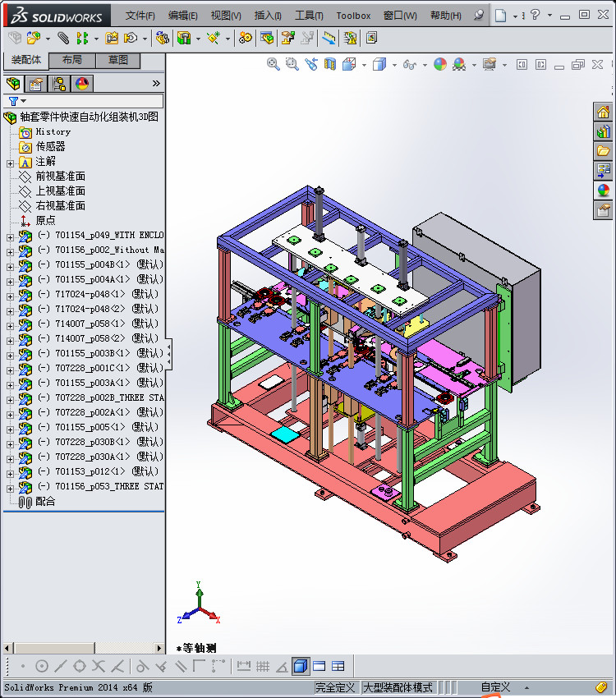Viewport: 616px width, 698px height.
Task: Open Design Library task pane tab
Action: [x=603, y=131]
